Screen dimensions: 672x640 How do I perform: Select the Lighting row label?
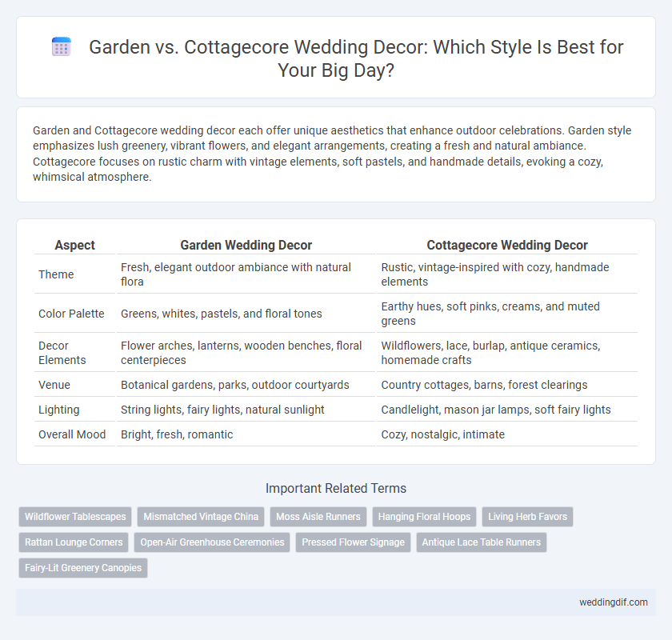point(58,410)
